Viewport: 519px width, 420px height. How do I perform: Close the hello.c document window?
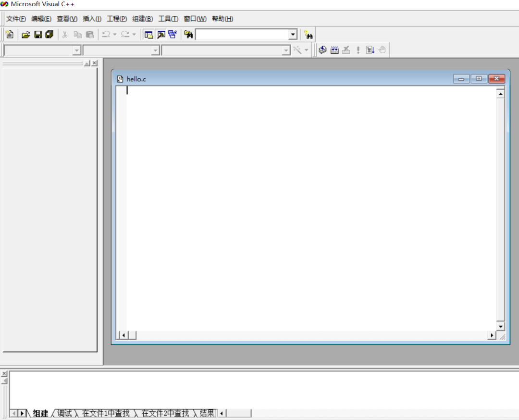496,79
